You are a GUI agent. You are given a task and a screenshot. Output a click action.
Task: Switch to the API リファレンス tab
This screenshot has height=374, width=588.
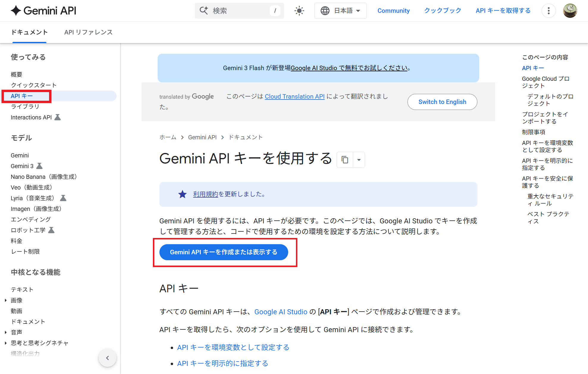(88, 32)
